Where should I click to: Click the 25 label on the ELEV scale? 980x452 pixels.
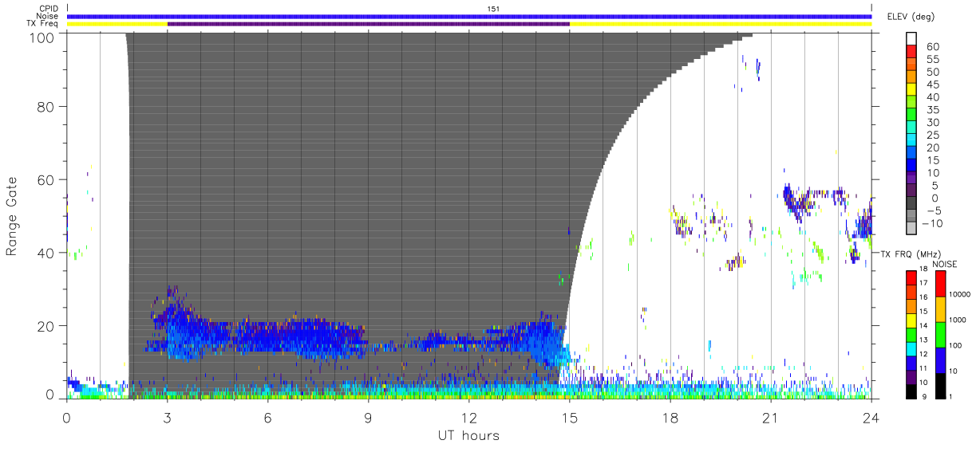click(932, 135)
